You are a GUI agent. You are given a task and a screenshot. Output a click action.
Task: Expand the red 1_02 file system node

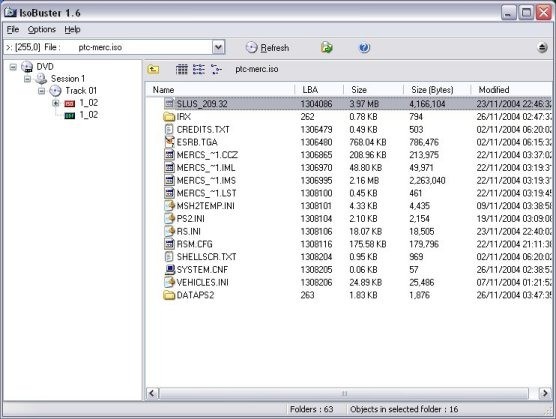(x=56, y=103)
